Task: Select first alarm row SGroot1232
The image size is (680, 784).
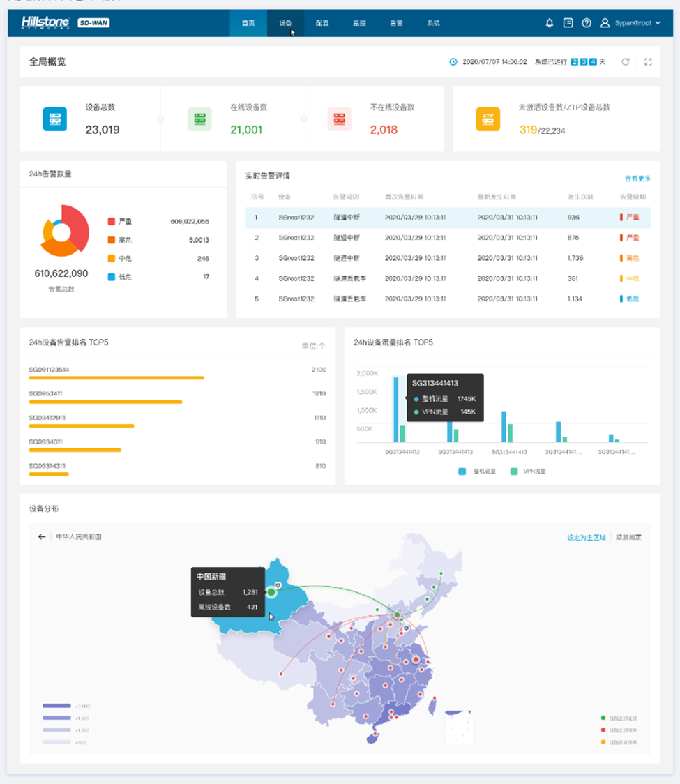Action: pyautogui.click(x=448, y=218)
